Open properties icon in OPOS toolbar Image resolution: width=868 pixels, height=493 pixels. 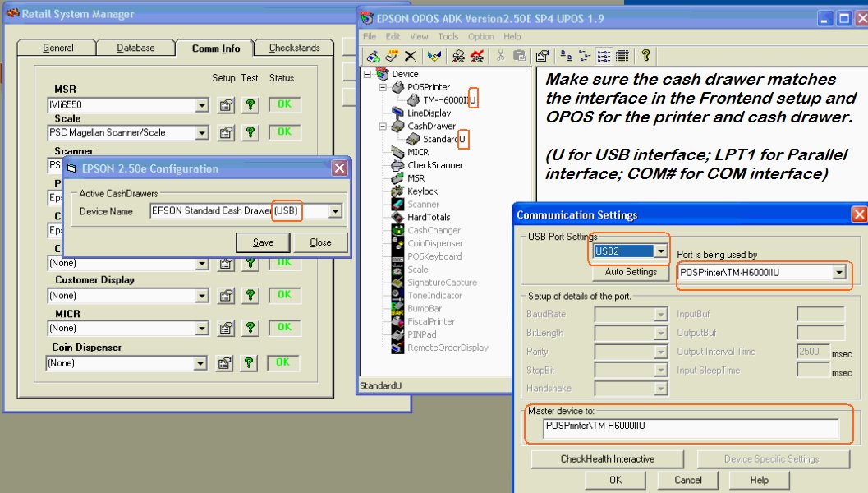542,56
